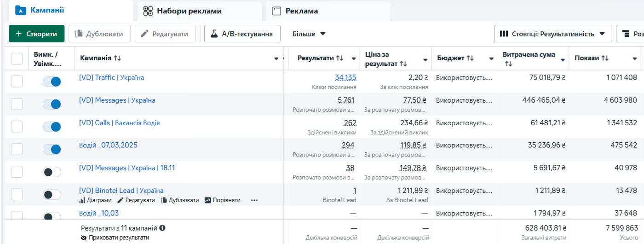Click the 628 403,81 ₴ total spend
The height and width of the screenshot is (244, 644).
pyautogui.click(x=546, y=228)
